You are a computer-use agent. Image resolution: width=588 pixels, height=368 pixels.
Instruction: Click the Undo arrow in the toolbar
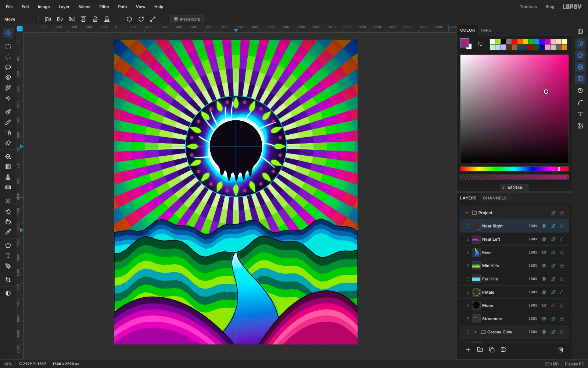click(129, 19)
